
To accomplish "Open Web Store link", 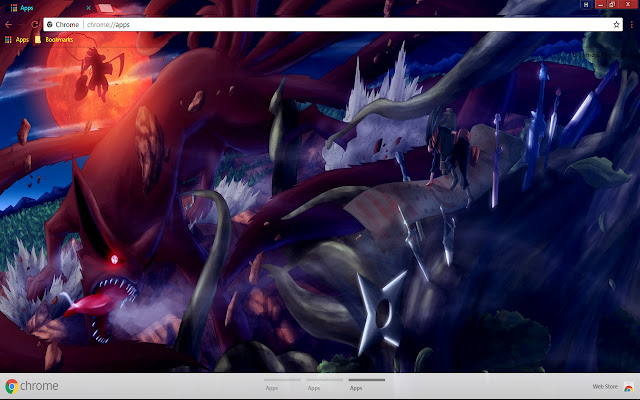I will [605, 387].
